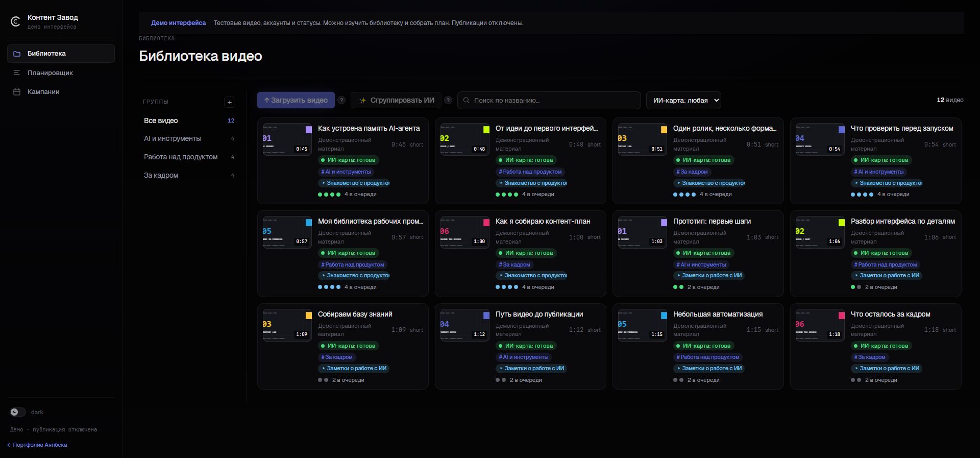
Task: Toggle the dark theme switch
Action: point(18,412)
